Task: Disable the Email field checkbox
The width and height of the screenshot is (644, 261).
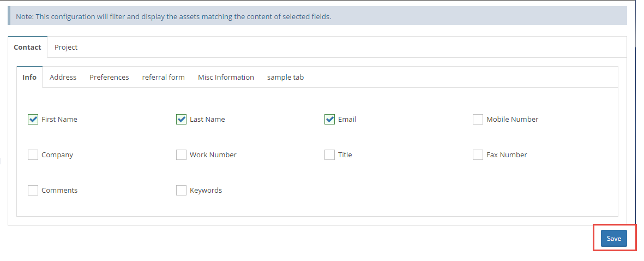Action: pyautogui.click(x=329, y=120)
